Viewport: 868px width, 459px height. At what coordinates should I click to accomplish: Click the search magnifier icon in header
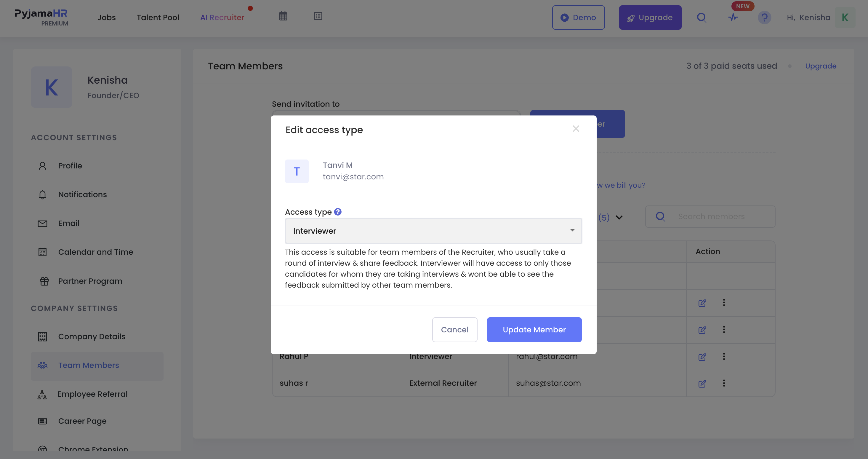(701, 17)
